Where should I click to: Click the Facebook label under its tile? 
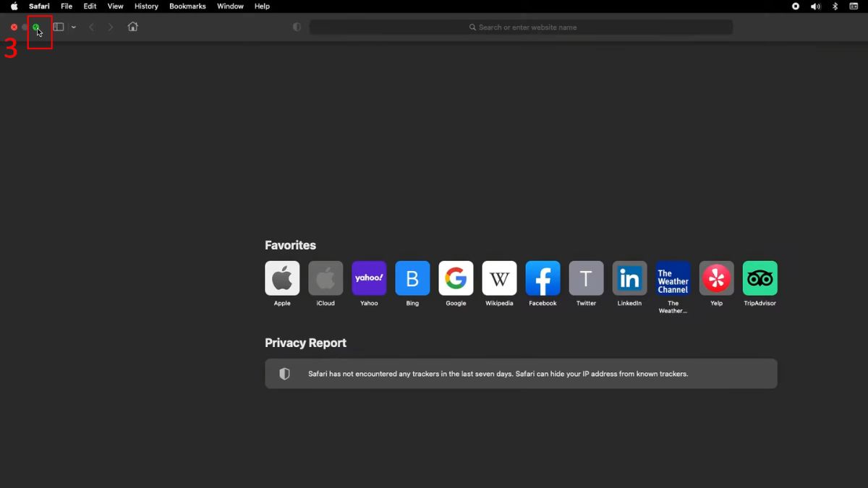(542, 304)
